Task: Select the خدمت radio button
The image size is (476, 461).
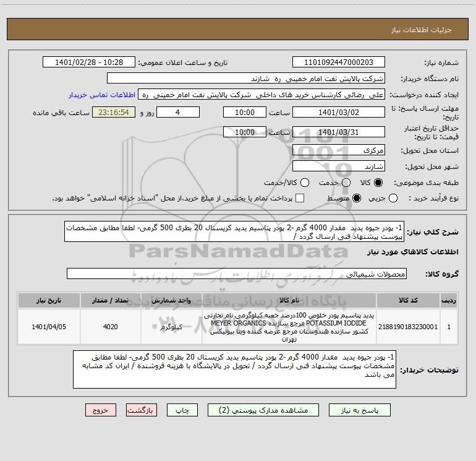Action: [x=346, y=183]
